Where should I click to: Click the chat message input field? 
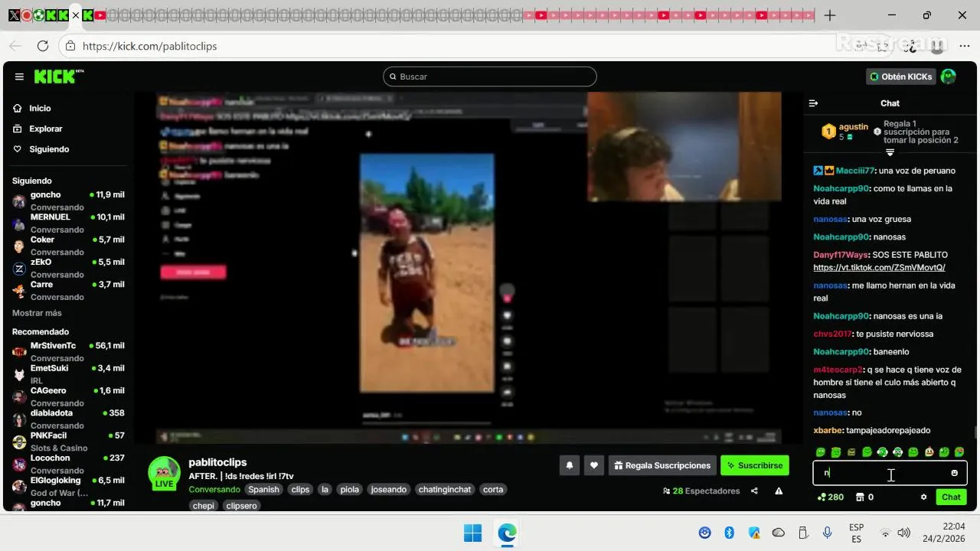pyautogui.click(x=890, y=473)
